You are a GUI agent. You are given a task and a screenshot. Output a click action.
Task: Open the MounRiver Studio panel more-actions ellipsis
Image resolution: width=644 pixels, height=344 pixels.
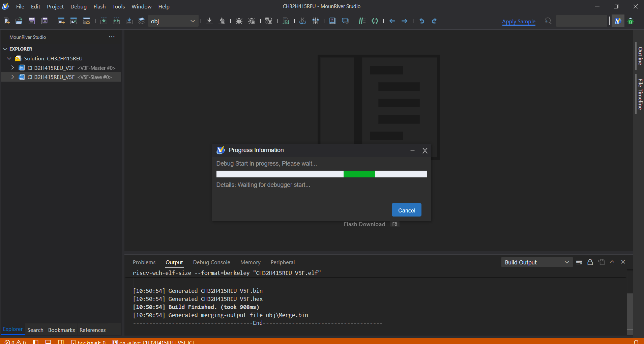click(112, 37)
